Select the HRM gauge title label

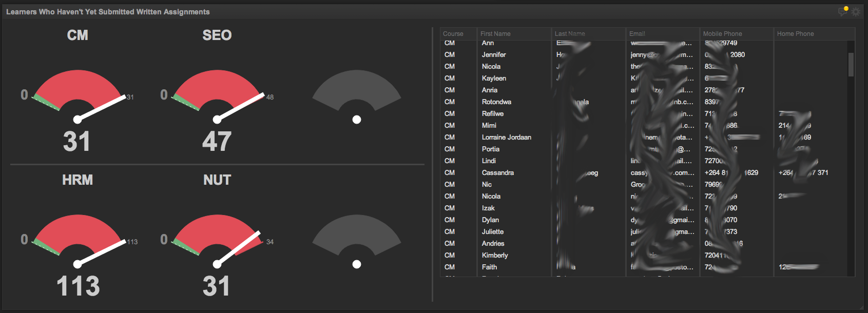coord(78,180)
